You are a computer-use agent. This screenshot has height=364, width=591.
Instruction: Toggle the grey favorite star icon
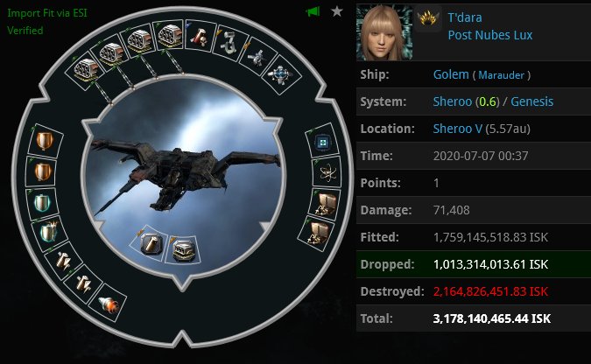[x=336, y=11]
